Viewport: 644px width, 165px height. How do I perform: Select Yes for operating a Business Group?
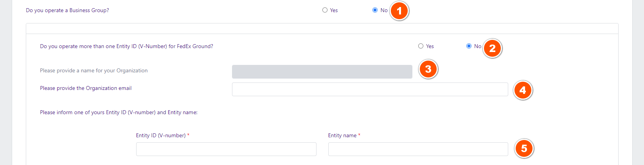click(x=325, y=10)
